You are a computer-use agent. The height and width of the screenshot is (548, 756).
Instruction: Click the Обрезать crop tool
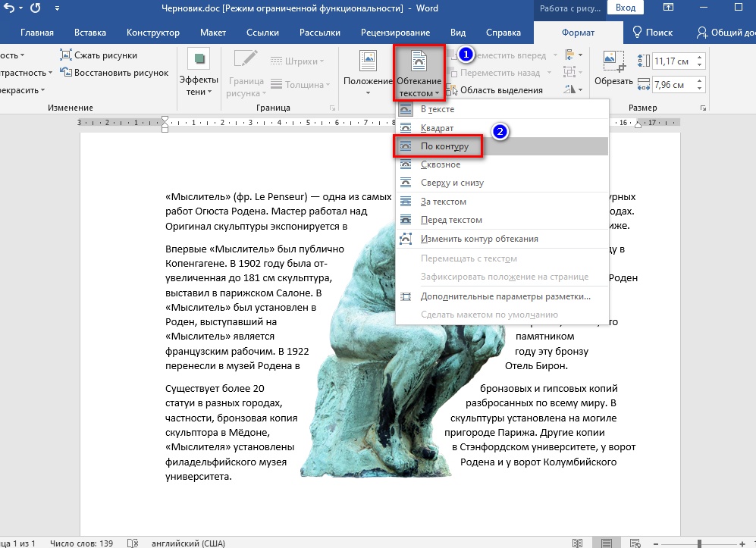pos(613,69)
